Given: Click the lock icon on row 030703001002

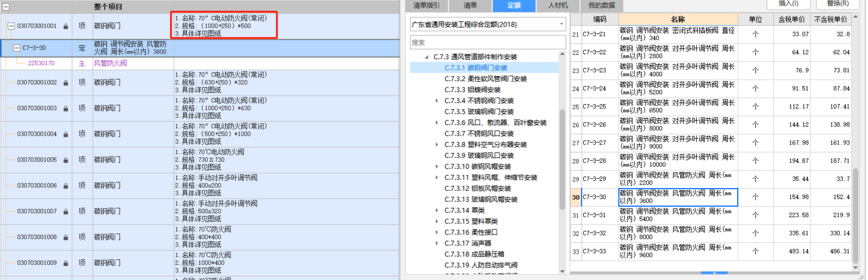Looking at the screenshot, I should (x=66, y=83).
